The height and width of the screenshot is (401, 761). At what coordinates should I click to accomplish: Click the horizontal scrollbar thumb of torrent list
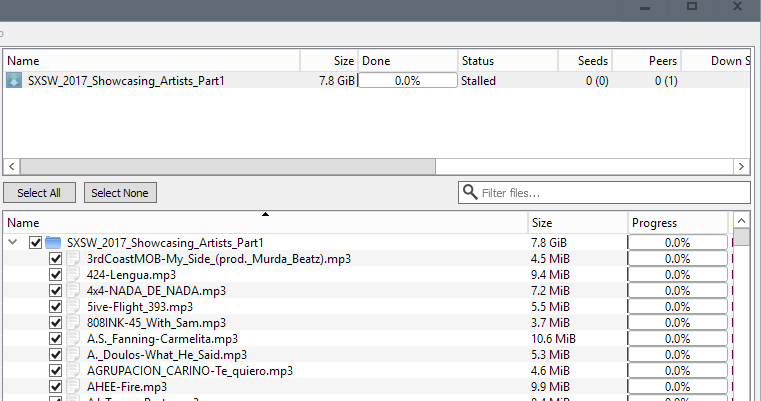[x=228, y=167]
